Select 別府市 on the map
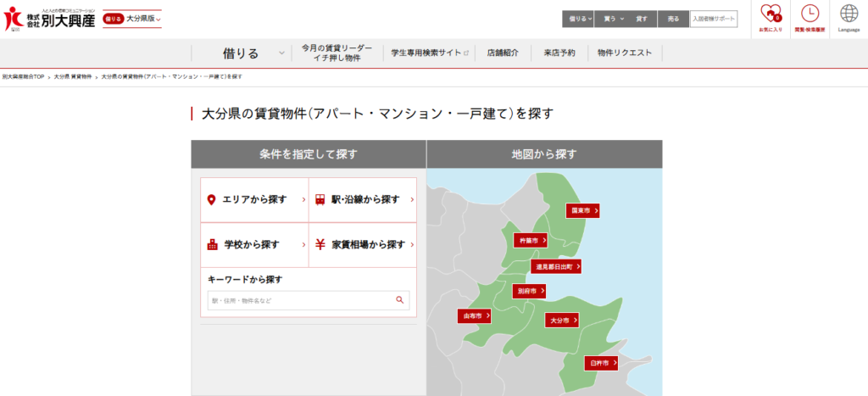 [x=528, y=291]
